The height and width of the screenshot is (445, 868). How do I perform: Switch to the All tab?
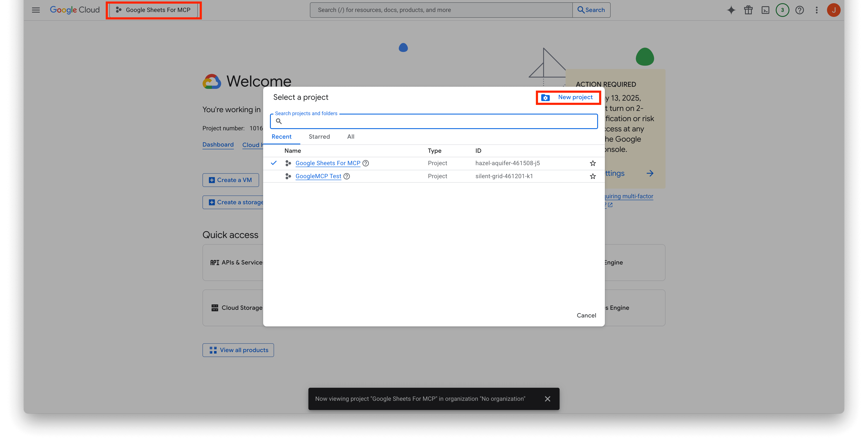350,137
